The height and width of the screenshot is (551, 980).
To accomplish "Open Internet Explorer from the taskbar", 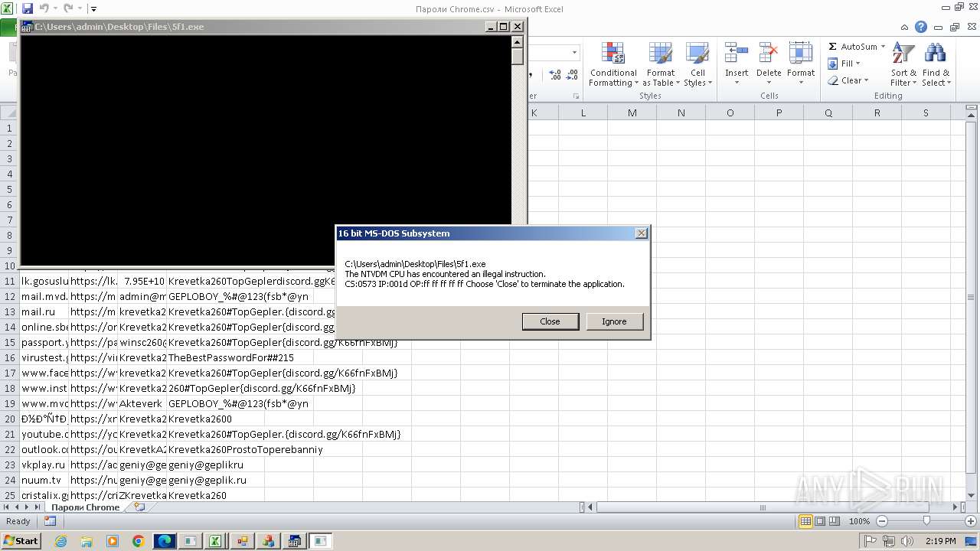I will (60, 541).
